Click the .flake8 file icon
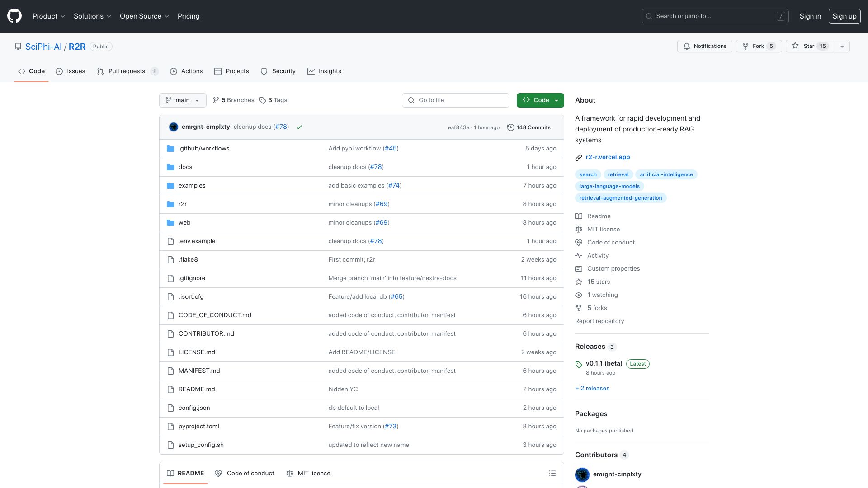The width and height of the screenshot is (868, 488). [x=170, y=260]
